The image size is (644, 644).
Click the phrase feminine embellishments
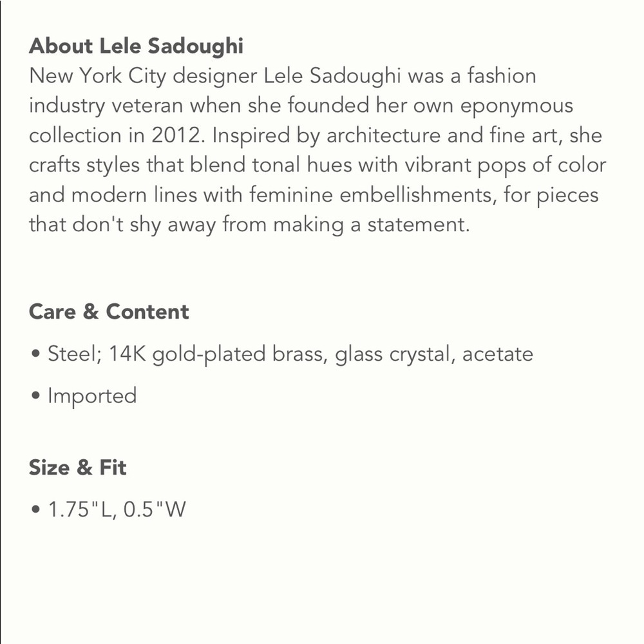click(370, 194)
